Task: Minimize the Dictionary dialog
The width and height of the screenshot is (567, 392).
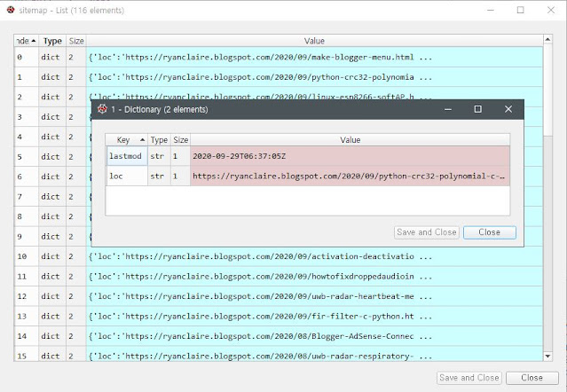Action: (x=448, y=109)
